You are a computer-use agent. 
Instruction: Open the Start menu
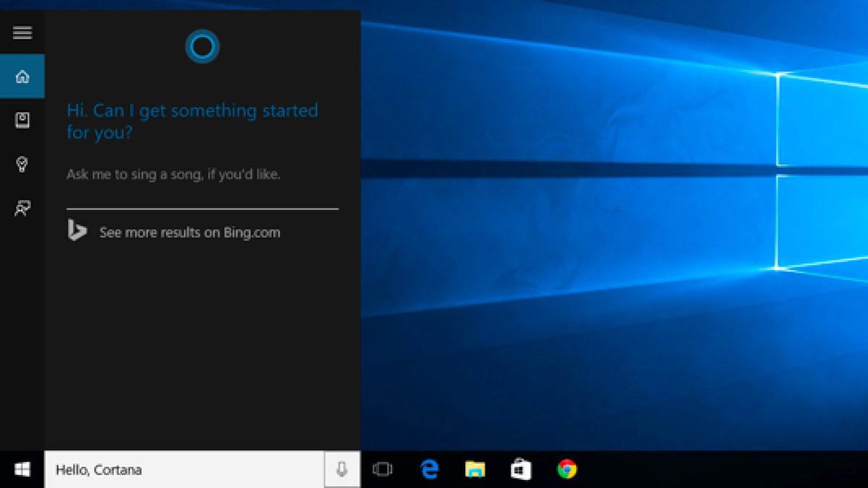21,470
